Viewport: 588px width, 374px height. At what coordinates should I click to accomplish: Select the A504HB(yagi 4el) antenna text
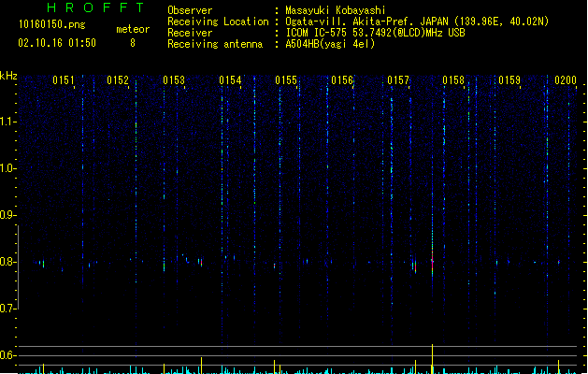coord(330,44)
